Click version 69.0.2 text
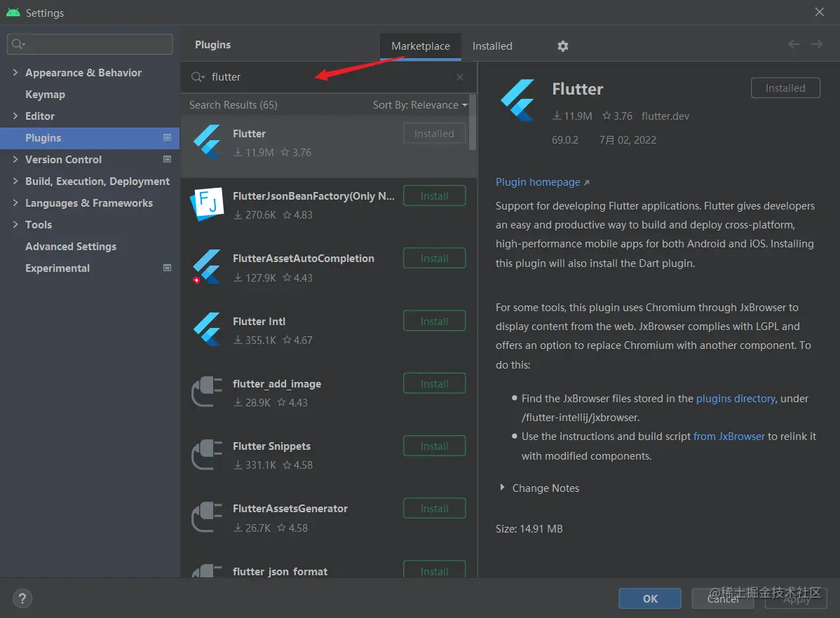The height and width of the screenshot is (618, 840). click(x=564, y=139)
